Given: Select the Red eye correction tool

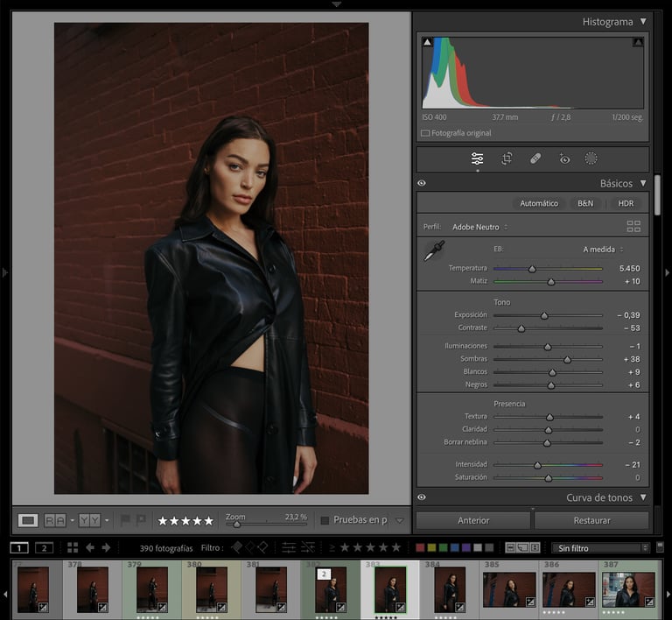Looking at the screenshot, I should pyautogui.click(x=564, y=159).
